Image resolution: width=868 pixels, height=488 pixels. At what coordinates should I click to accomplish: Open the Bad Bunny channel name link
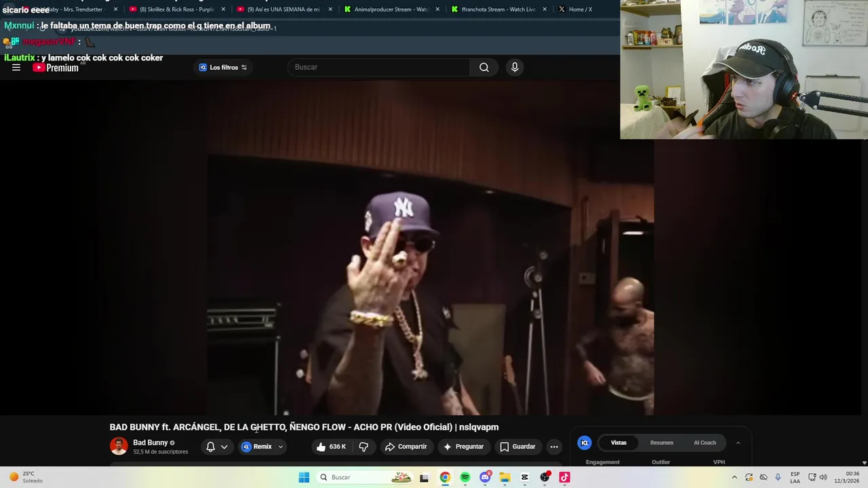click(151, 443)
